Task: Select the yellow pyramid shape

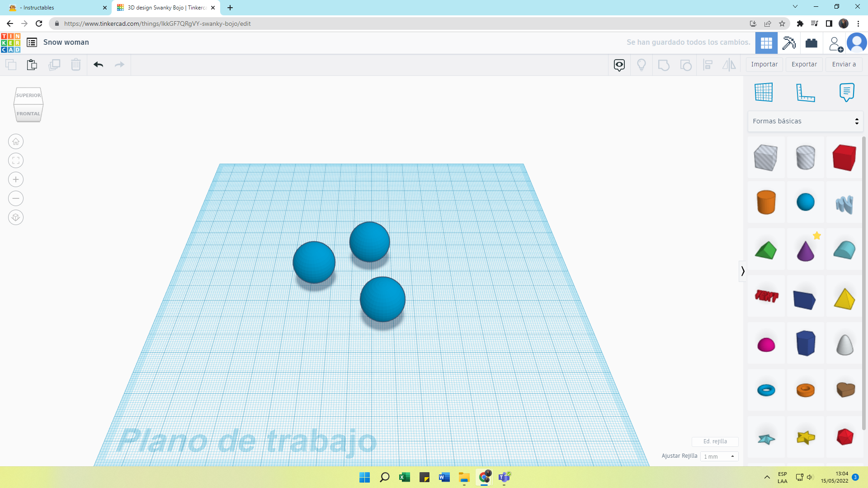Action: (844, 298)
